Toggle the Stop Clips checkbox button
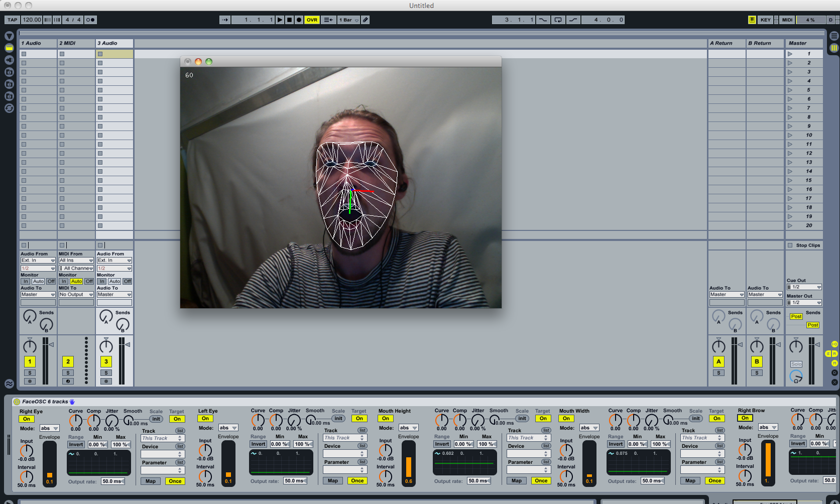The image size is (840, 504). coord(790,245)
